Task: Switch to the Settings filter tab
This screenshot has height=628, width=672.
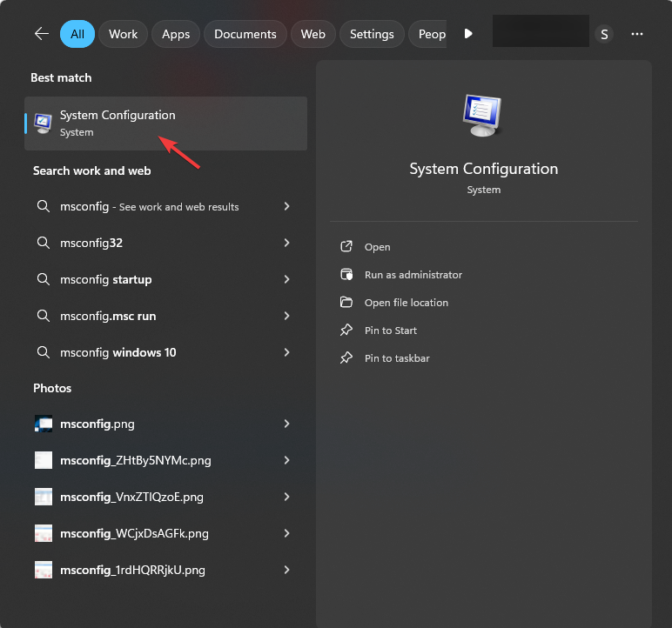Action: (x=372, y=34)
